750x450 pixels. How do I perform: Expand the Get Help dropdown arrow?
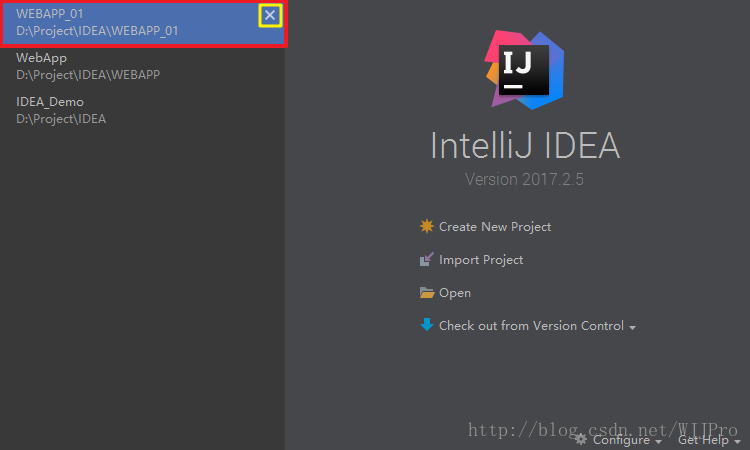tap(736, 442)
